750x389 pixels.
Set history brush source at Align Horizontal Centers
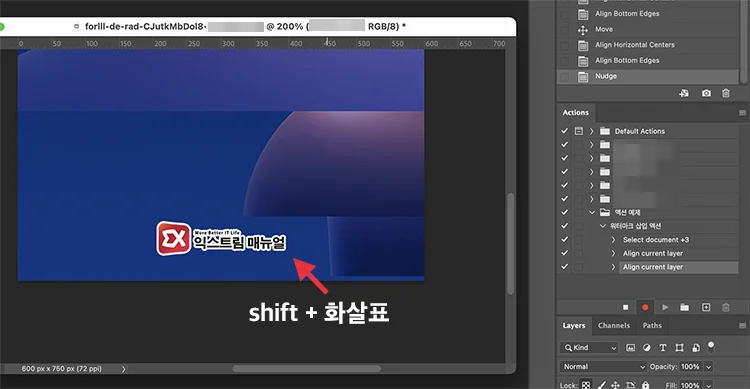click(x=565, y=45)
